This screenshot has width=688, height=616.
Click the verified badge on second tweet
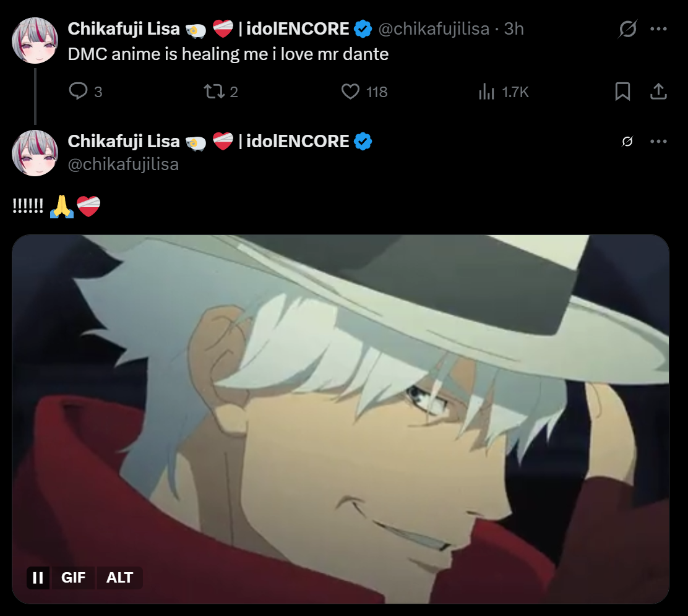coord(363,141)
